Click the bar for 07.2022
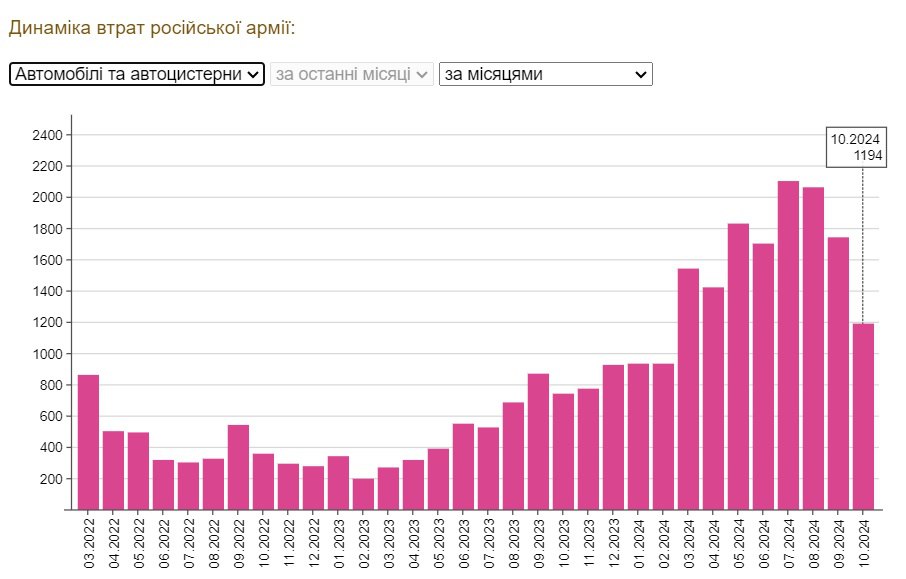This screenshot has width=906, height=579. pyautogui.click(x=188, y=486)
